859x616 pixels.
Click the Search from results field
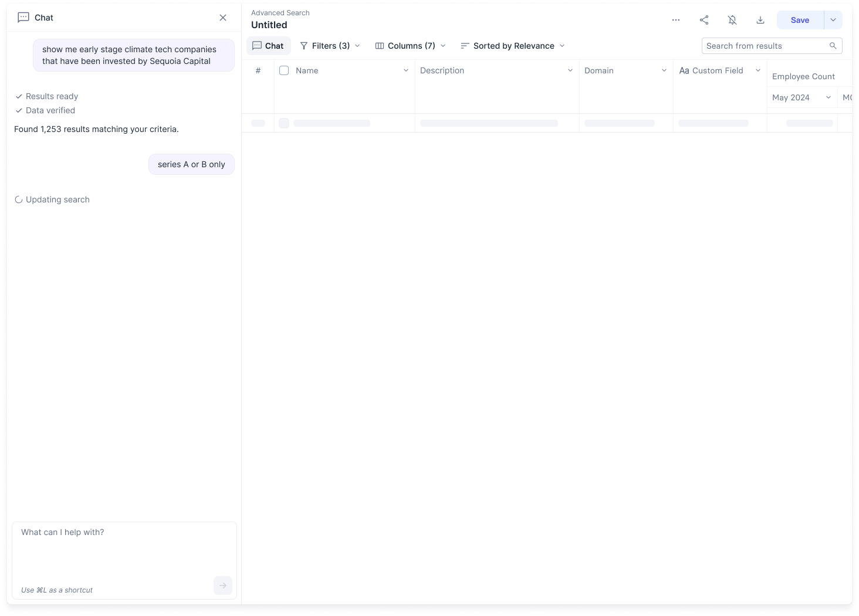[772, 46]
